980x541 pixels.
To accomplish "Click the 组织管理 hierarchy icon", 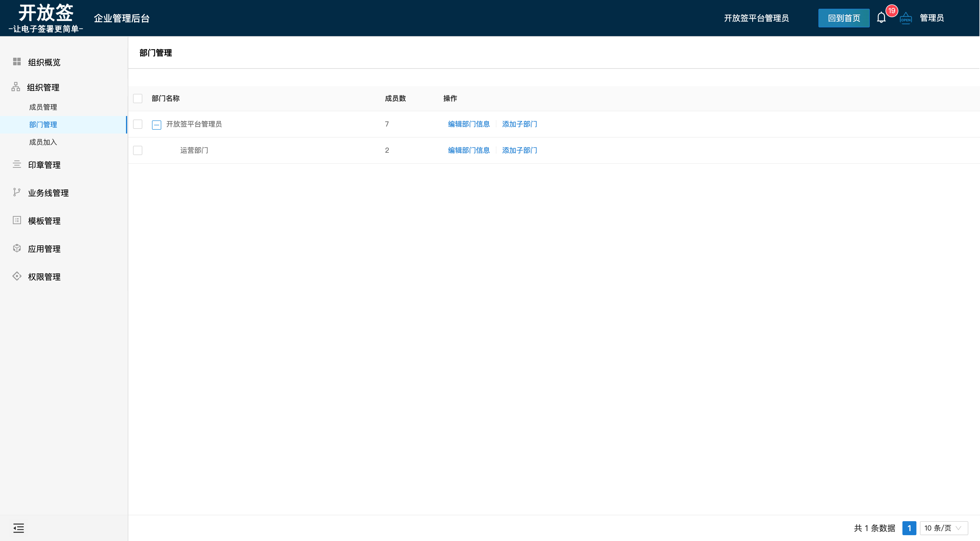I will 15,87.
